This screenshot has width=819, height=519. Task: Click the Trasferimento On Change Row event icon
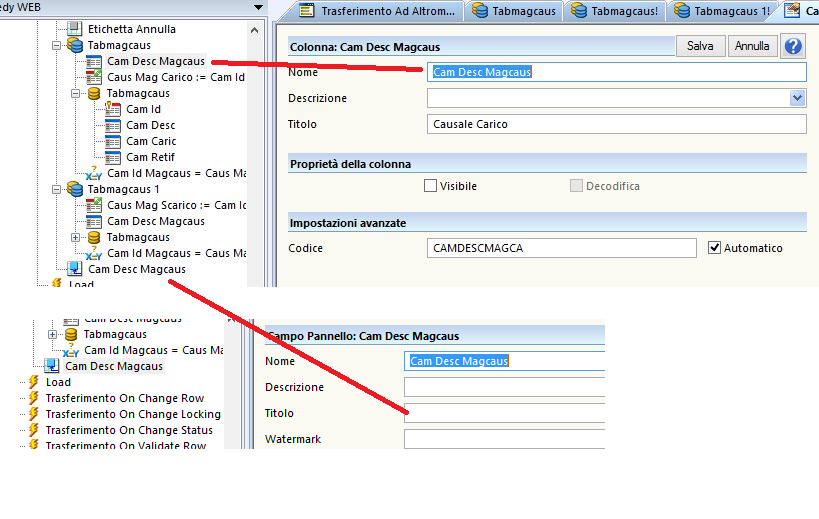coord(34,398)
